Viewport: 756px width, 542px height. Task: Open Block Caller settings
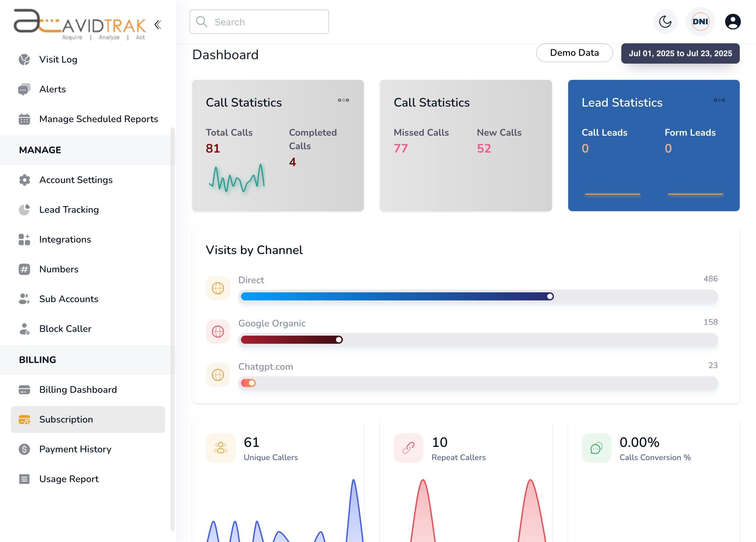tap(65, 329)
